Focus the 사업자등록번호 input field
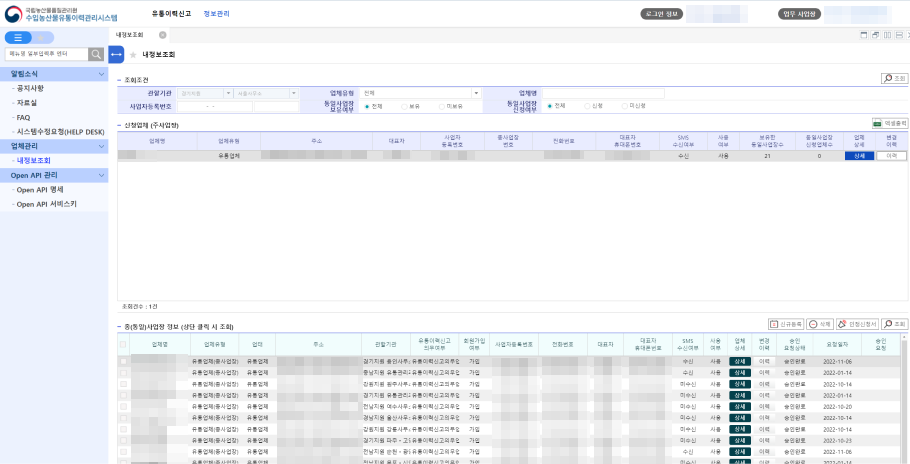 pyautogui.click(x=215, y=107)
